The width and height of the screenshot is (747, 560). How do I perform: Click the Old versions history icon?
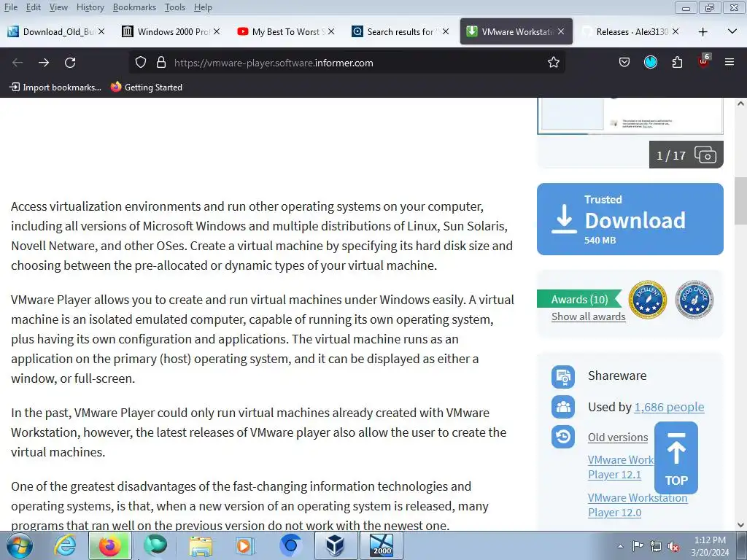tap(563, 437)
